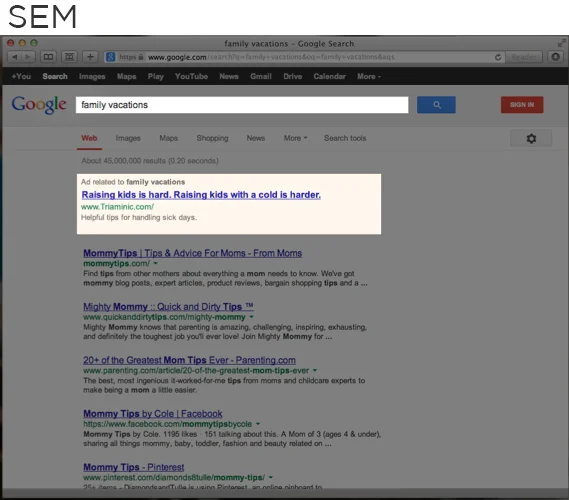
Task: Click the yellow minimize window button
Action: (x=22, y=43)
